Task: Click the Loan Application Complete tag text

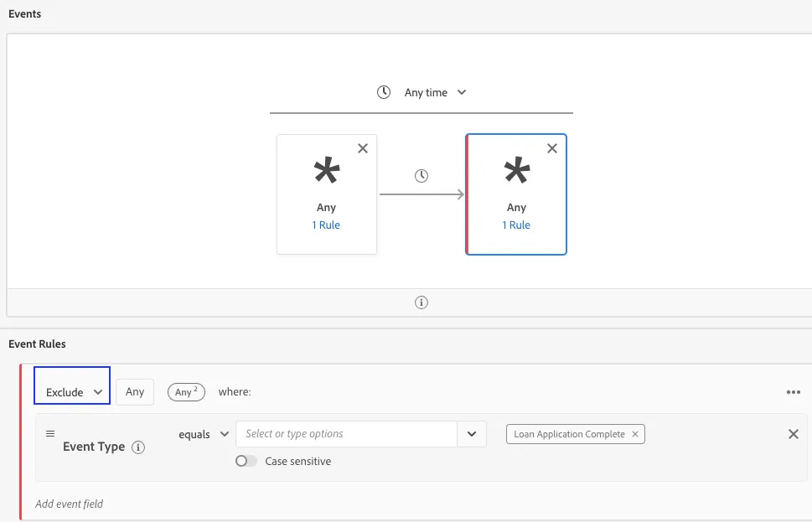Action: 569,434
